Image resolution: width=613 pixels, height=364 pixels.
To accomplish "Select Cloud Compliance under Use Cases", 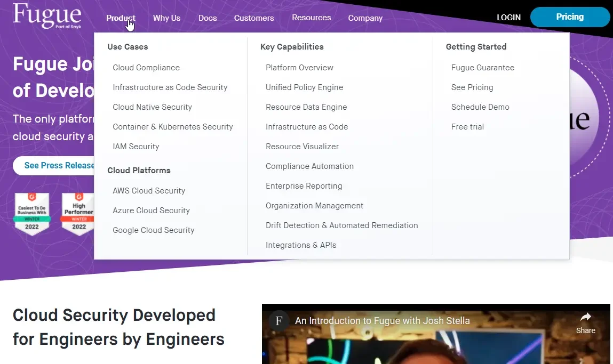I will point(146,68).
